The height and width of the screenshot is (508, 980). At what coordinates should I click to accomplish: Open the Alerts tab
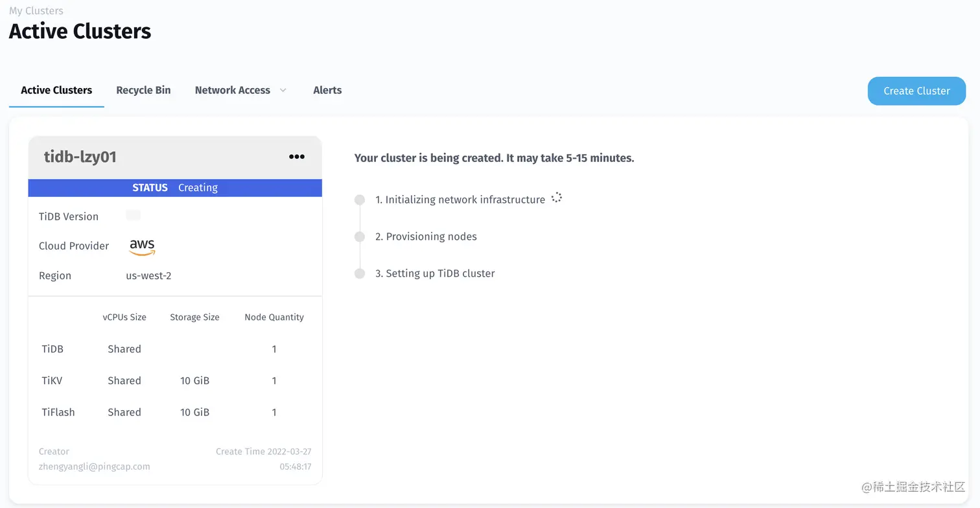coord(327,91)
